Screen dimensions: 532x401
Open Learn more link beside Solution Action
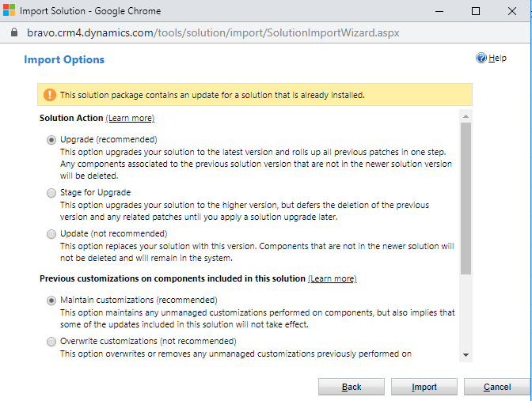tap(130, 118)
